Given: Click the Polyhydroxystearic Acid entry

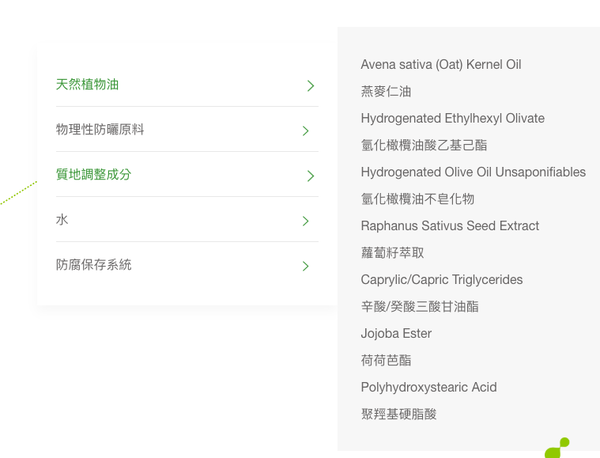Looking at the screenshot, I should tap(429, 387).
